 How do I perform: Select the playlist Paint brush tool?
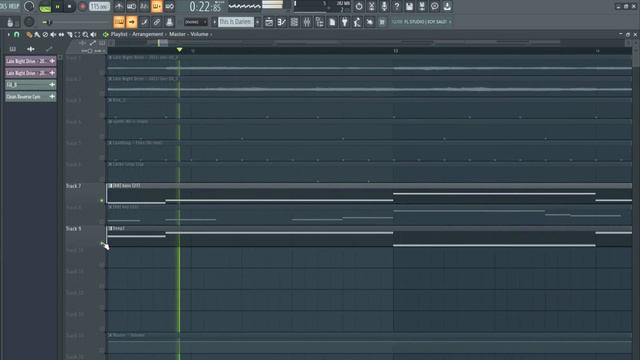coord(37,35)
